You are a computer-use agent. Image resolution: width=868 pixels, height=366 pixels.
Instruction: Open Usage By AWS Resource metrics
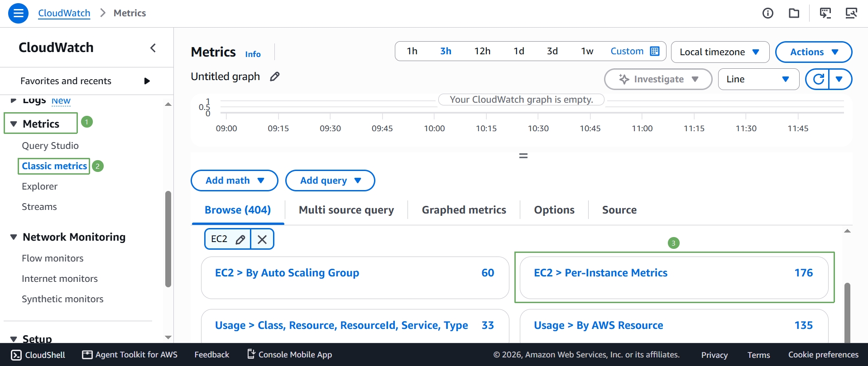click(674, 326)
